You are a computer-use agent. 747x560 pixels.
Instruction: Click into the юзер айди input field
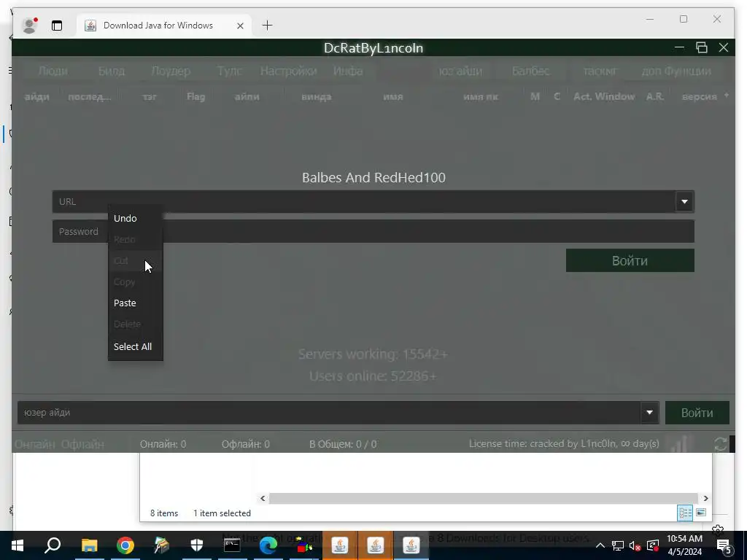tap(329, 413)
